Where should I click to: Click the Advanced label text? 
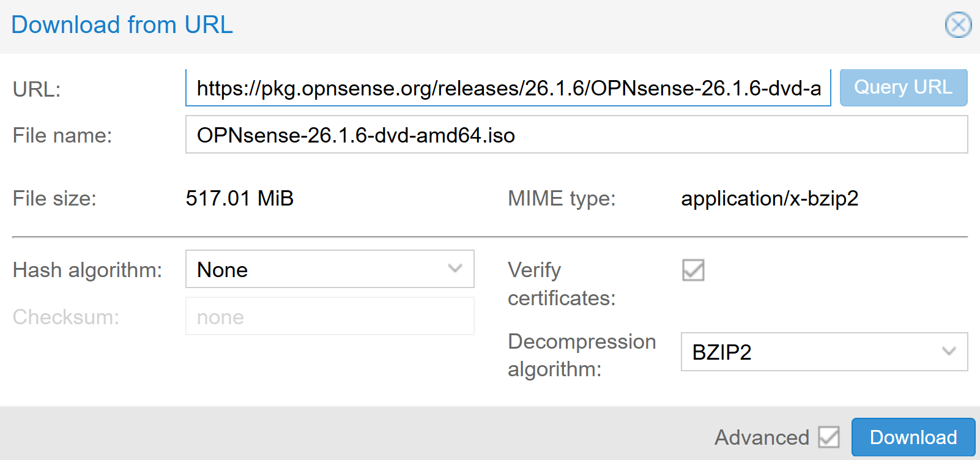click(x=762, y=437)
